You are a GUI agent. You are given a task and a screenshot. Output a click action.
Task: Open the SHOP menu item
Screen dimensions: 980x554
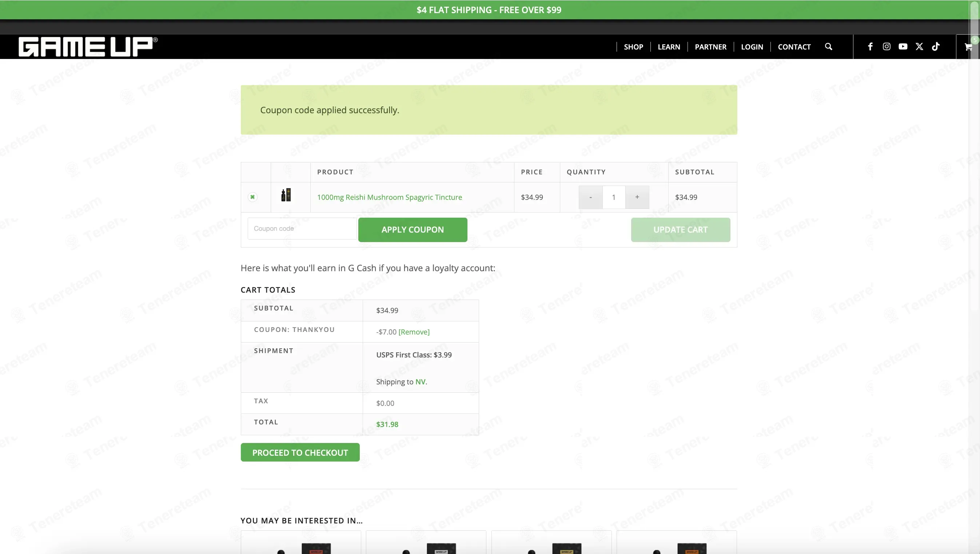(633, 47)
